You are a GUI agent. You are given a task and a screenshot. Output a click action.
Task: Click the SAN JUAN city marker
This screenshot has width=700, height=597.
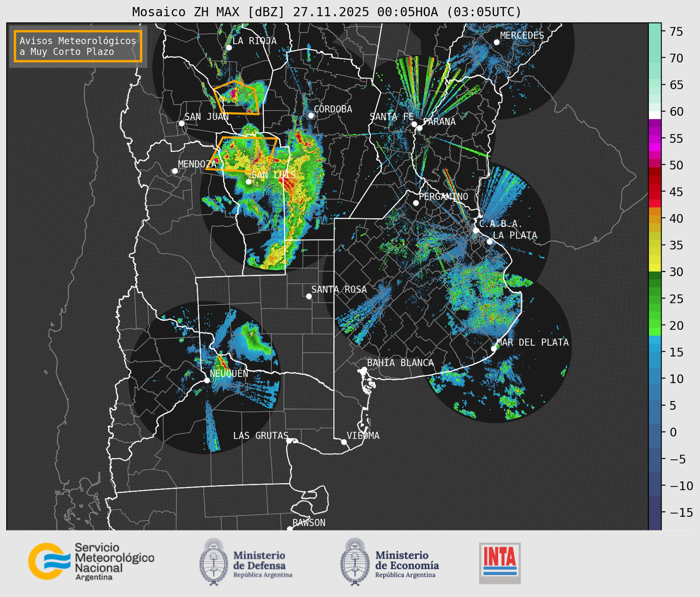pyautogui.click(x=181, y=123)
